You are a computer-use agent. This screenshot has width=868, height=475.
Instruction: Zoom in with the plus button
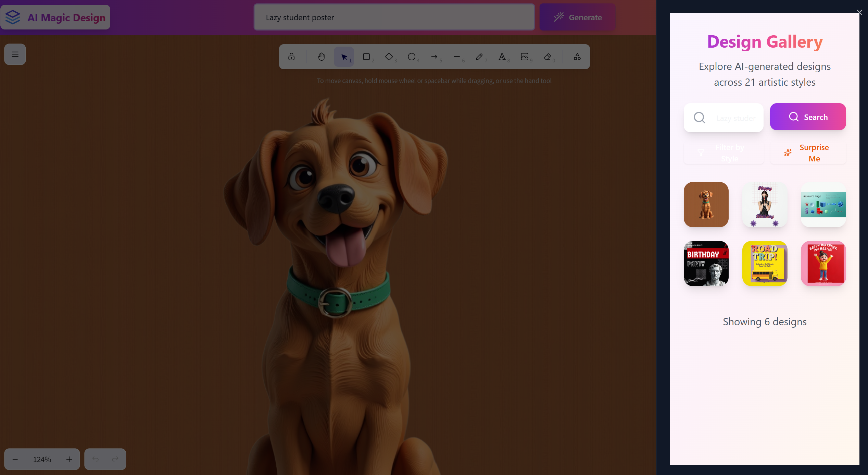pos(69,459)
